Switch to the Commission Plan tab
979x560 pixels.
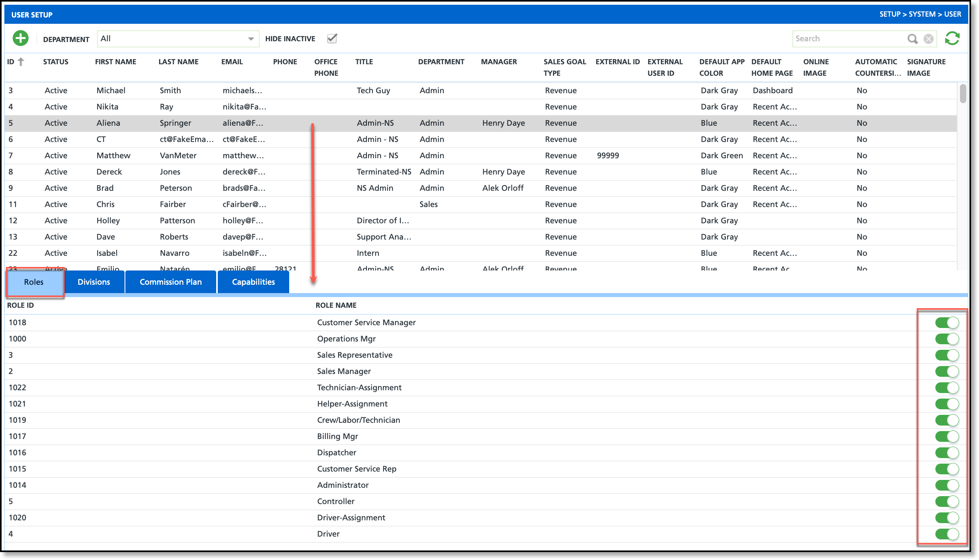(x=171, y=282)
